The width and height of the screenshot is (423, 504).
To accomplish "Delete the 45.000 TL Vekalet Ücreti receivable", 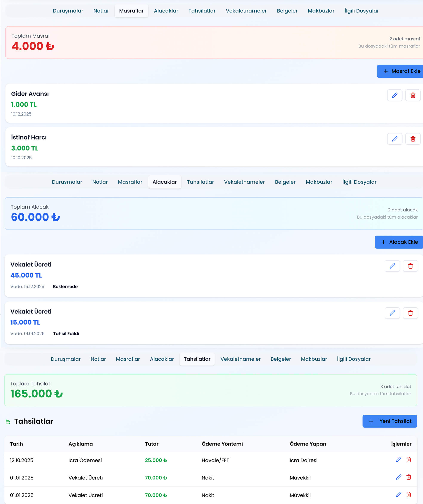I will pyautogui.click(x=410, y=266).
